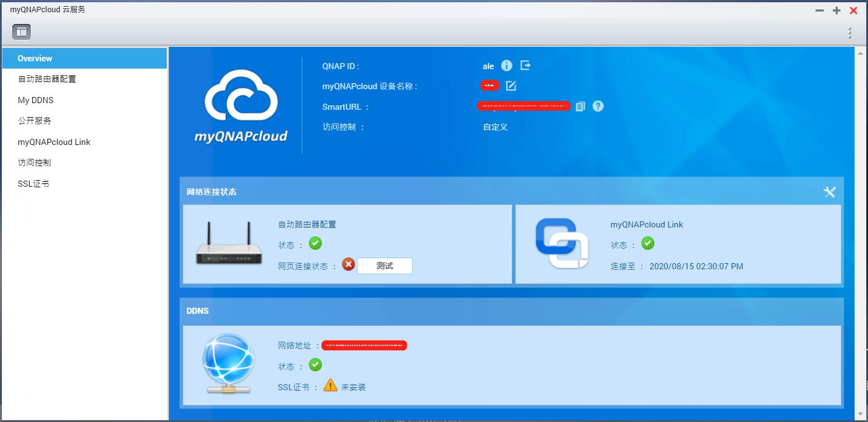Click the warning icon beside 未安装 SSL证书
Image resolution: width=868 pixels, height=422 pixels.
[x=331, y=385]
